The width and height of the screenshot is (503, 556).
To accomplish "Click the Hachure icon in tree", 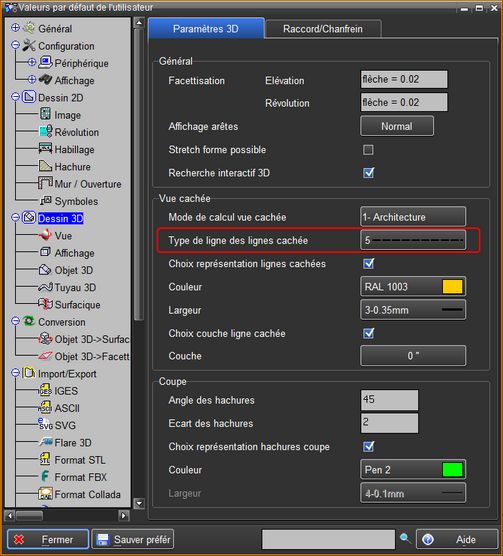I will point(45,166).
